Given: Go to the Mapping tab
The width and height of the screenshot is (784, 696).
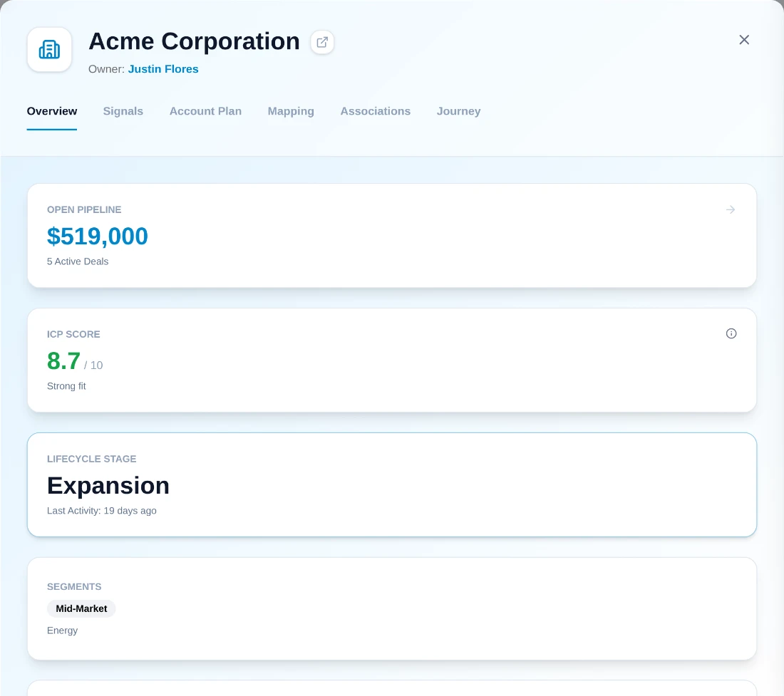Looking at the screenshot, I should (x=291, y=111).
